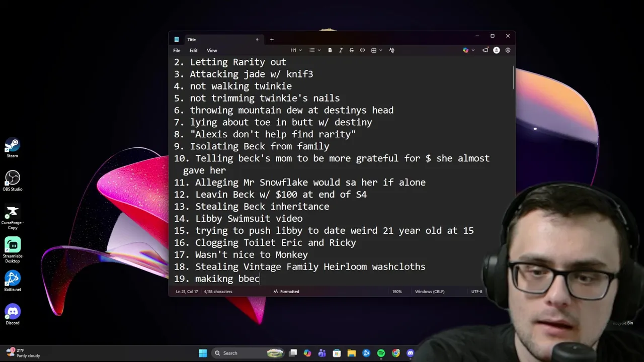Click the line "Wasn't nice to Monkey"
Image resolution: width=644 pixels, height=362 pixels.
point(252,255)
